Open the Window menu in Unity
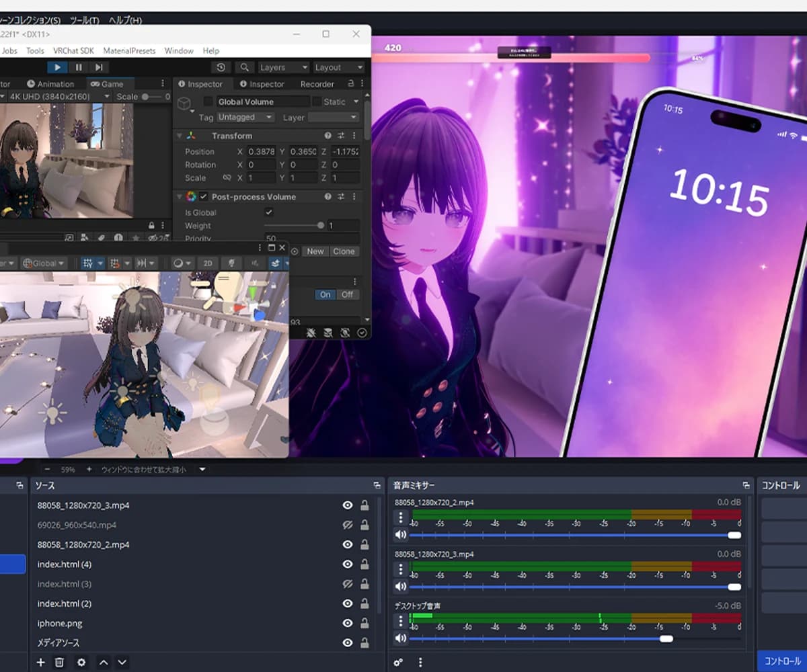The width and height of the screenshot is (807, 672). coord(179,50)
